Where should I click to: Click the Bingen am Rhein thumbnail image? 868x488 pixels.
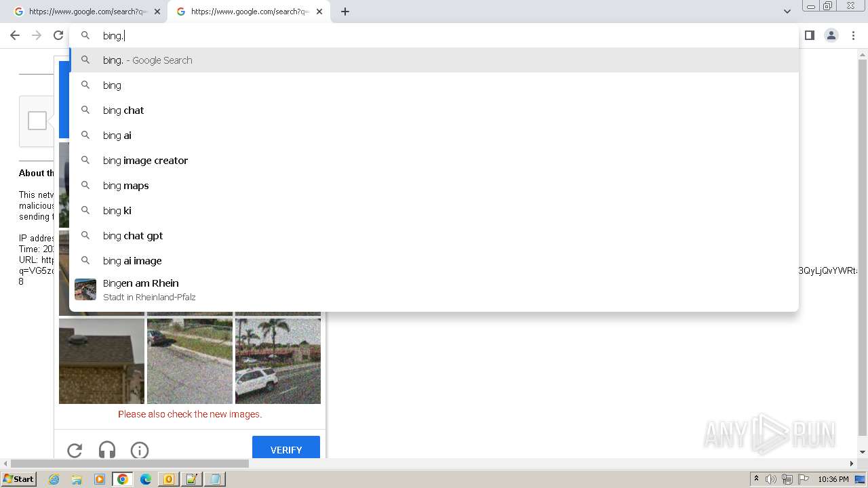(x=85, y=289)
